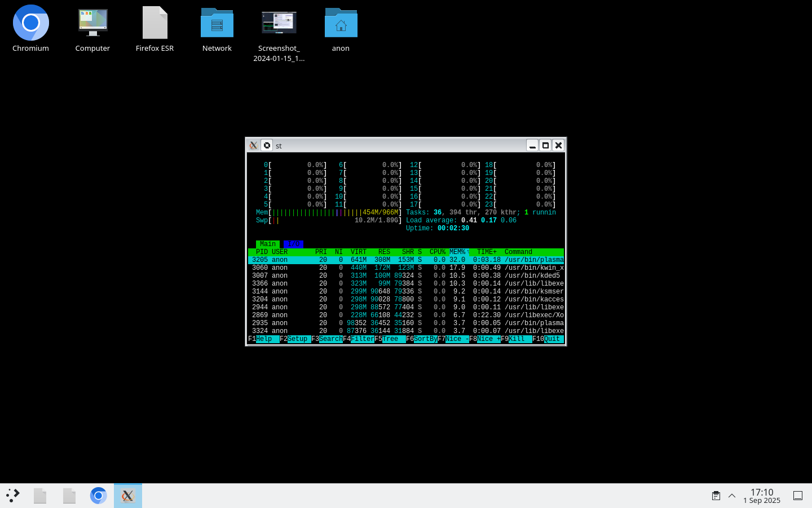Open the Network folder icon

point(217,29)
